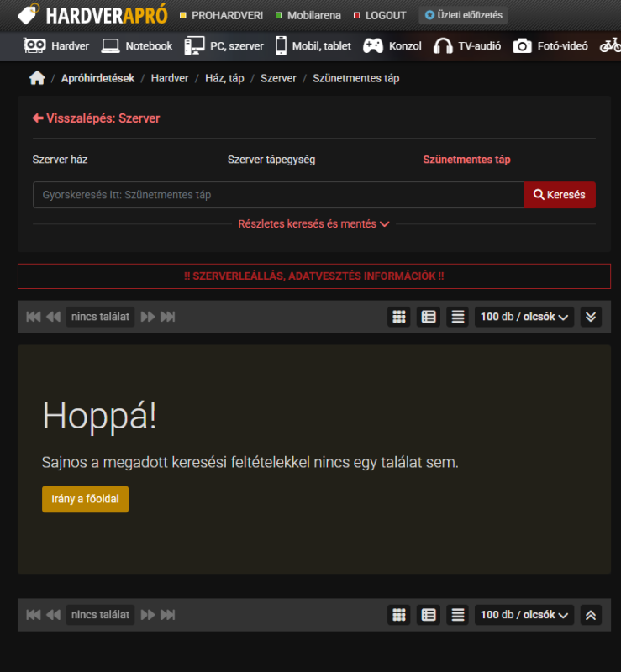The width and height of the screenshot is (621, 672).
Task: Click previous-page icon in top pager
Action: coord(53,317)
